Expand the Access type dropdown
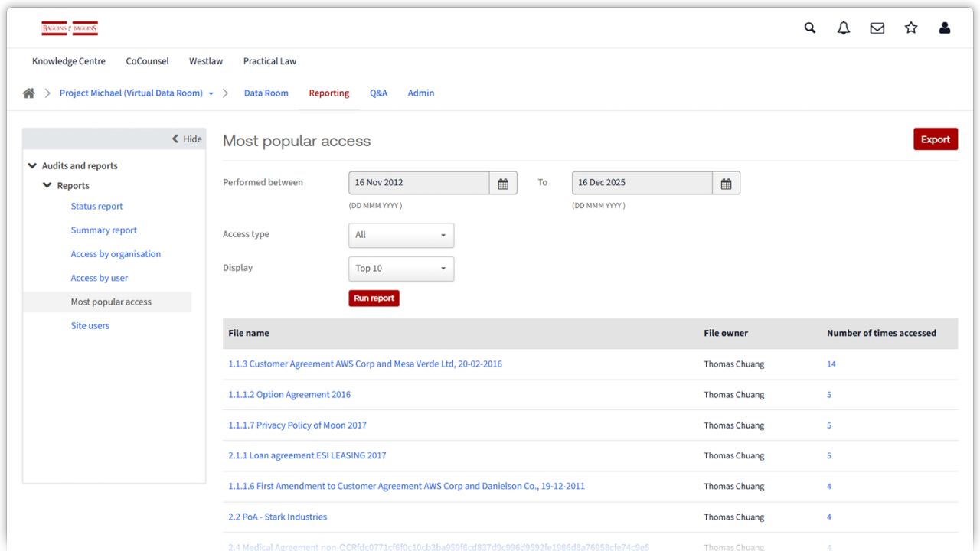This screenshot has height=551, width=980. pyautogui.click(x=401, y=235)
